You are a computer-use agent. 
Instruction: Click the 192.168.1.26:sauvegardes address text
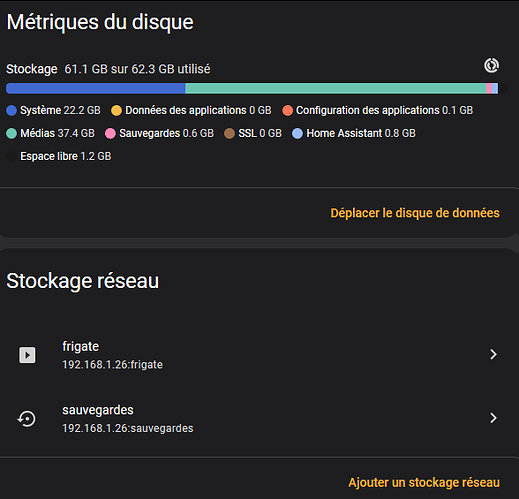(x=128, y=428)
